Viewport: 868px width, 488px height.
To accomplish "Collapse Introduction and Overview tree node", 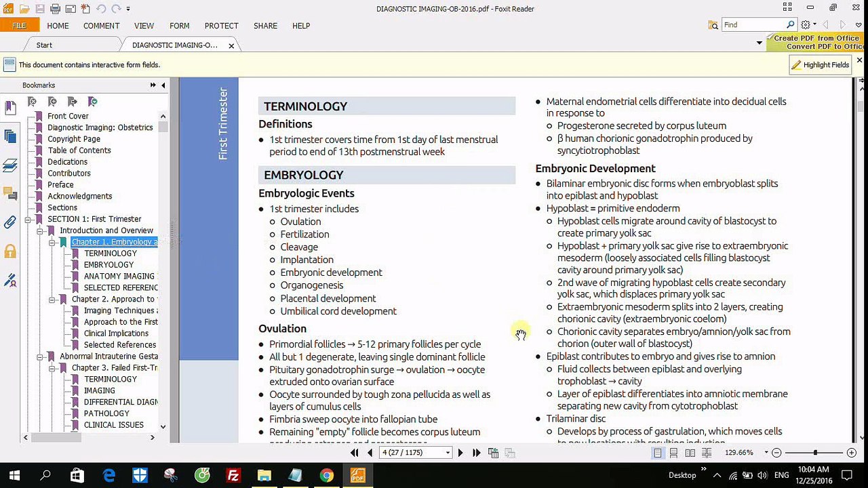I will [40, 231].
